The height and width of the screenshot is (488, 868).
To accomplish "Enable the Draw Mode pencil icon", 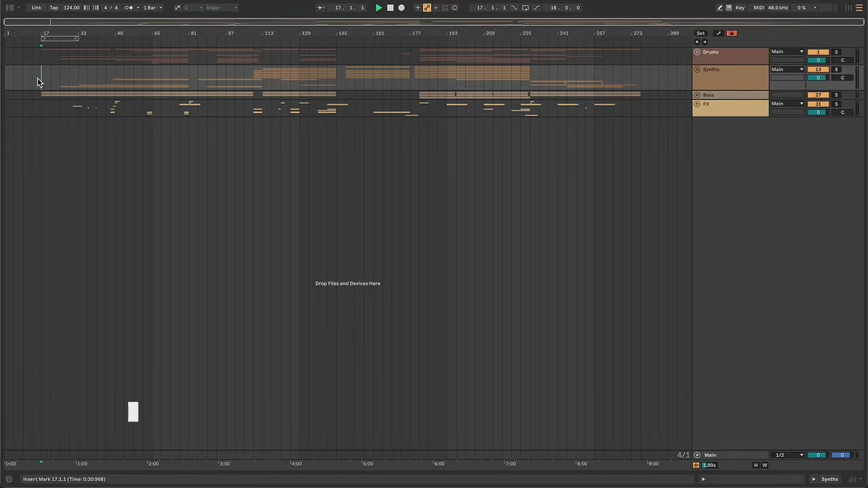I will (x=719, y=7).
